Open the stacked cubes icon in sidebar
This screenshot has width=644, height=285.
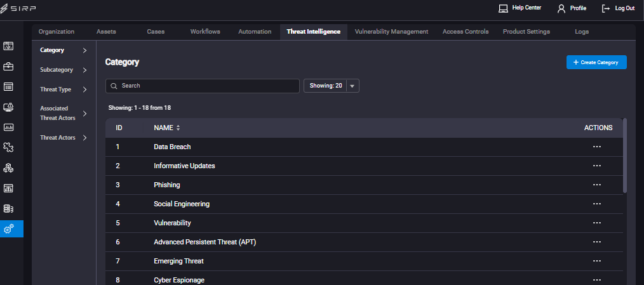[9, 168]
